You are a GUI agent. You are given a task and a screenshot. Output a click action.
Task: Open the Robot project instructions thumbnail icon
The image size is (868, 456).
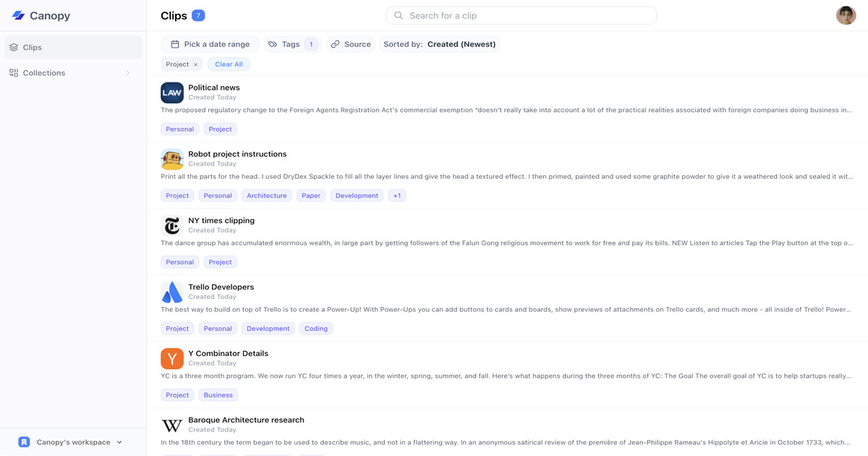(x=172, y=159)
